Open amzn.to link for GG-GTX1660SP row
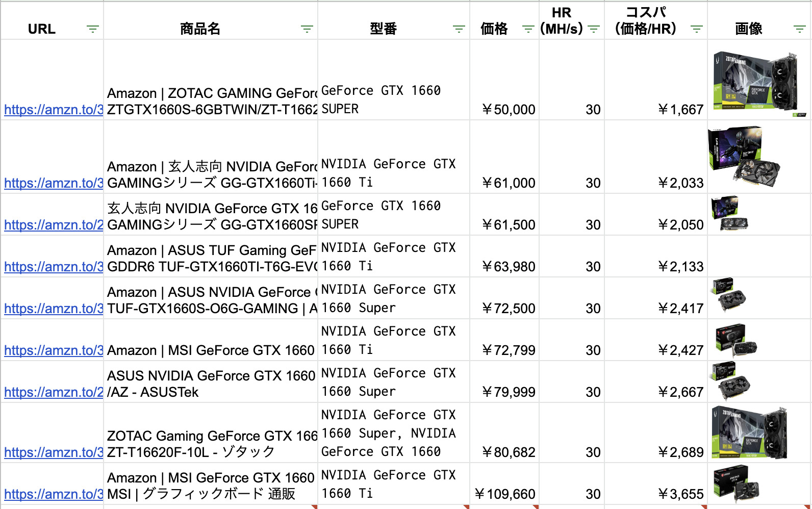 click(x=54, y=225)
